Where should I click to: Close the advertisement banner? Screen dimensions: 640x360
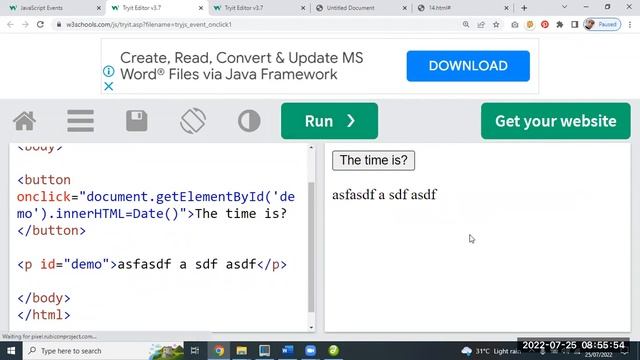pyautogui.click(x=109, y=87)
